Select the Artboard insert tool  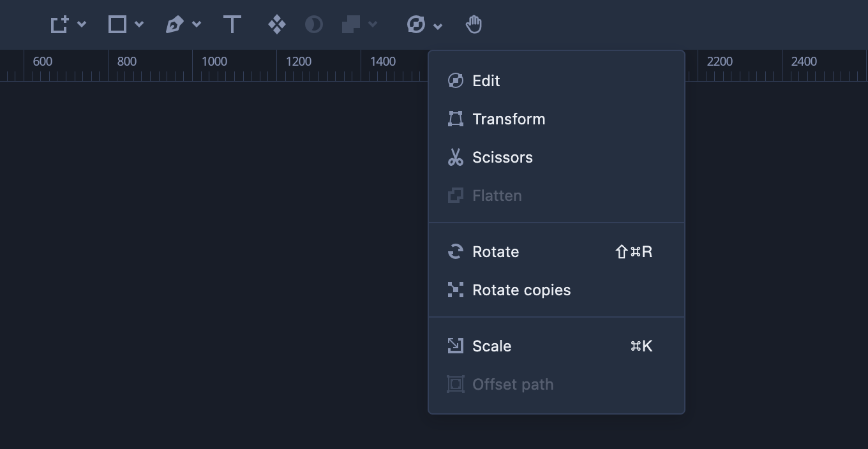tap(59, 25)
